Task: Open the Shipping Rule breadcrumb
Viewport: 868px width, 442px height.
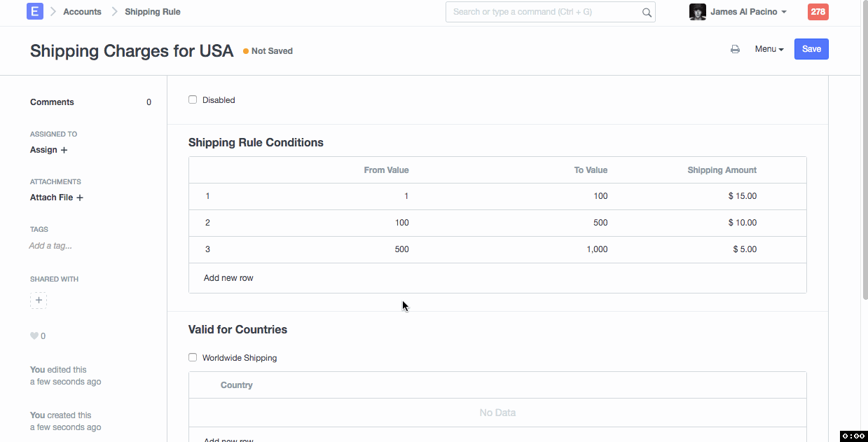Action: tap(152, 12)
